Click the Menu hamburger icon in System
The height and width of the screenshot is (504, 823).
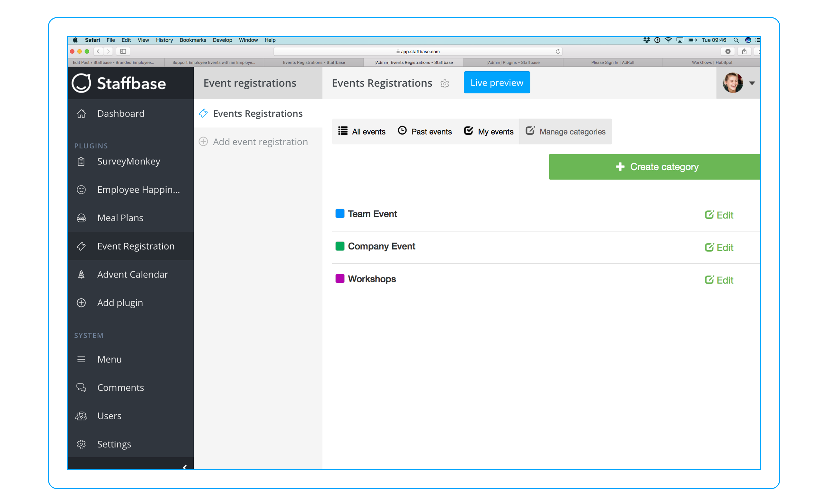pyautogui.click(x=81, y=359)
